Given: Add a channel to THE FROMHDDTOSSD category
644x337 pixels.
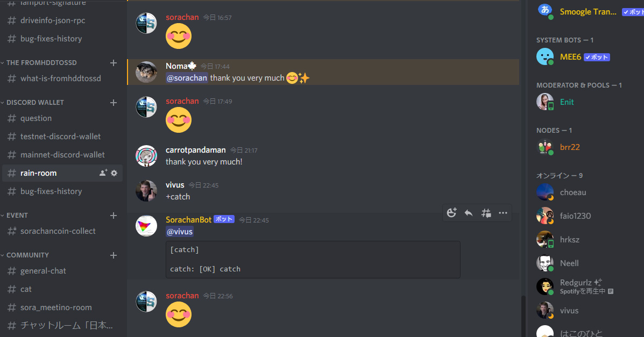Looking at the screenshot, I should (x=114, y=63).
